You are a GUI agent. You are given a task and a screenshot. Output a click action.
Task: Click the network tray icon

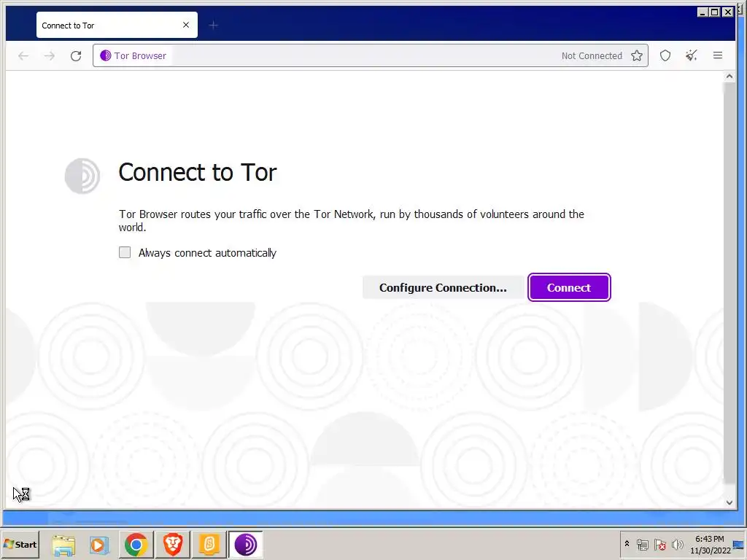(x=642, y=545)
